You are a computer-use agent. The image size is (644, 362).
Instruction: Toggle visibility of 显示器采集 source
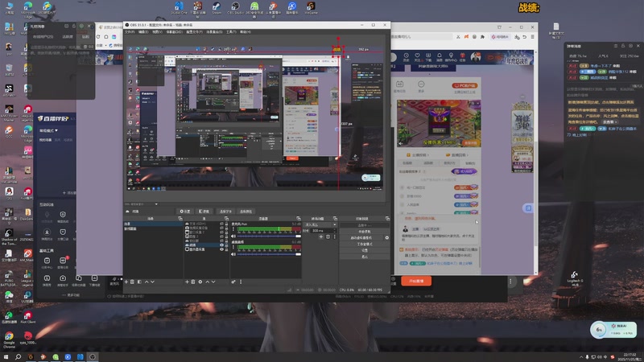point(222,249)
